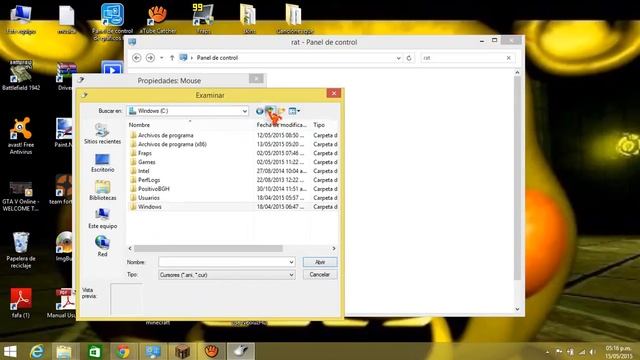Select the Fraps folder in the list
The height and width of the screenshot is (360, 640).
(141, 153)
